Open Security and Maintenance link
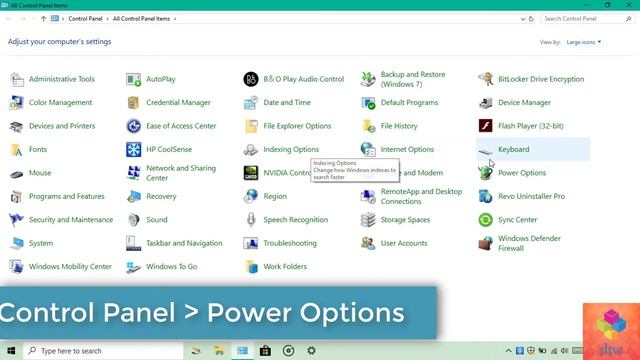 tap(71, 220)
